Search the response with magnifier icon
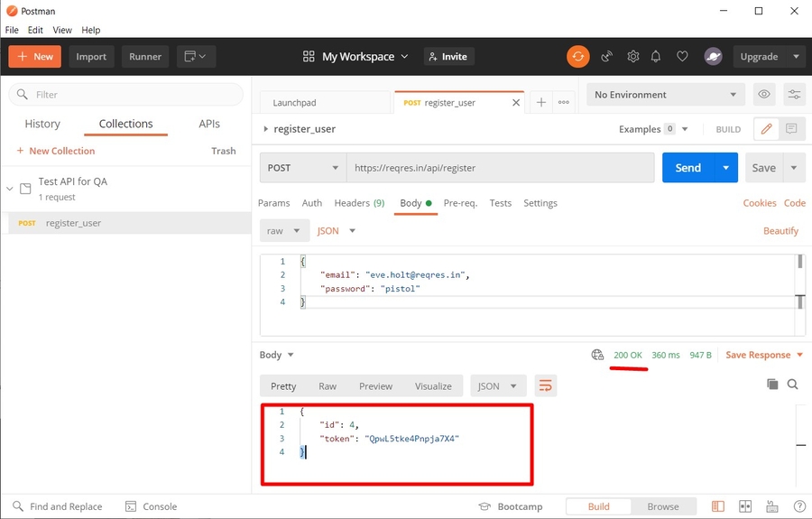The height and width of the screenshot is (519, 812). click(793, 385)
